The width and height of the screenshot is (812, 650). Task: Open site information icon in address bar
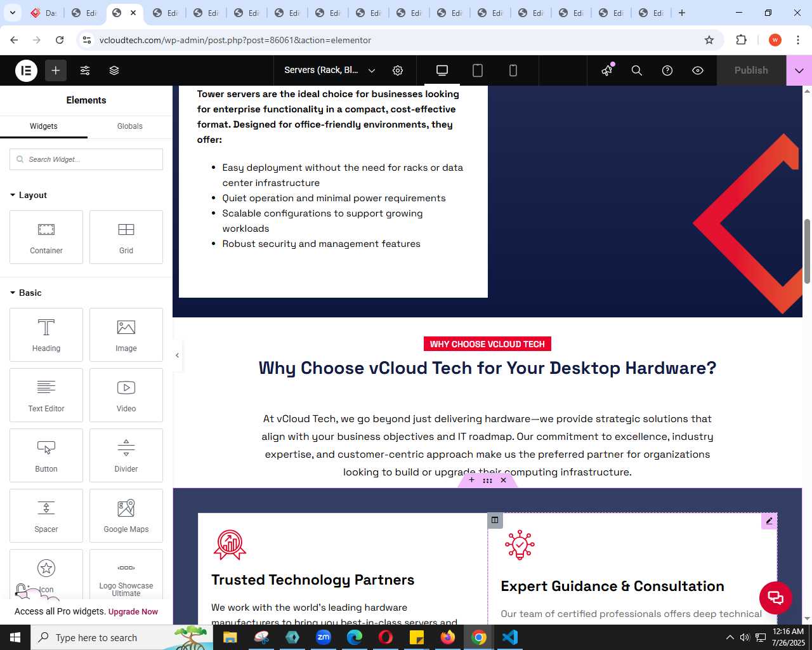pyautogui.click(x=87, y=40)
